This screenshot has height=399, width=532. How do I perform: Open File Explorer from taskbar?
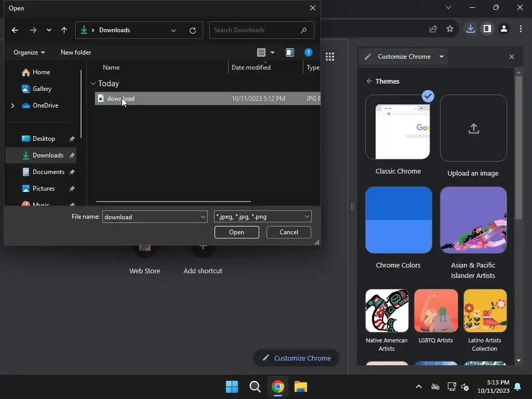tap(301, 387)
